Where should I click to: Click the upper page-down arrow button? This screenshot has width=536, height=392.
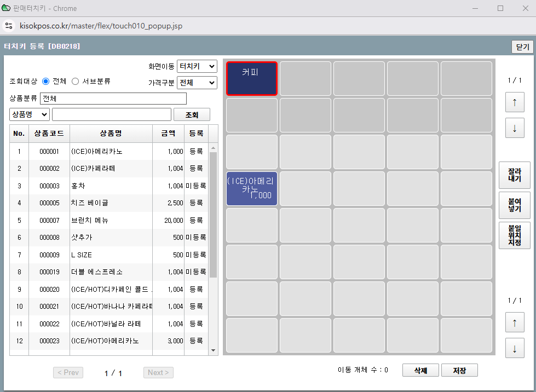(x=514, y=128)
